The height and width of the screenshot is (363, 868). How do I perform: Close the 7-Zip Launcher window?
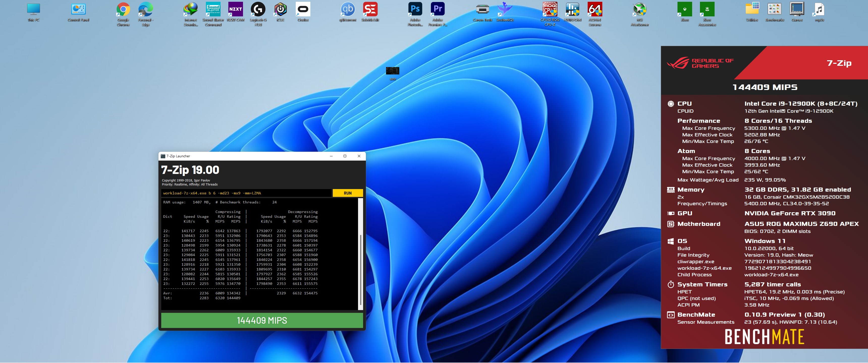(359, 156)
